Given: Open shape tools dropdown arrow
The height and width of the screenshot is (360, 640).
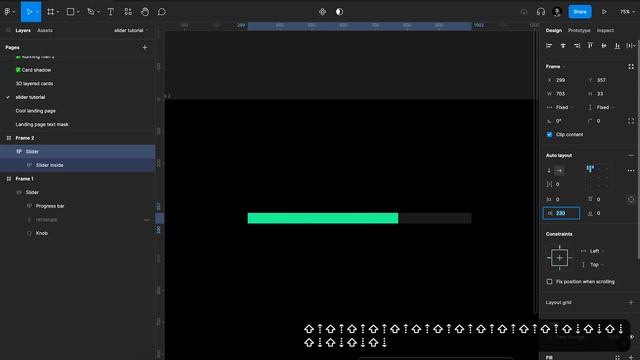Looking at the screenshot, I should 78,12.
